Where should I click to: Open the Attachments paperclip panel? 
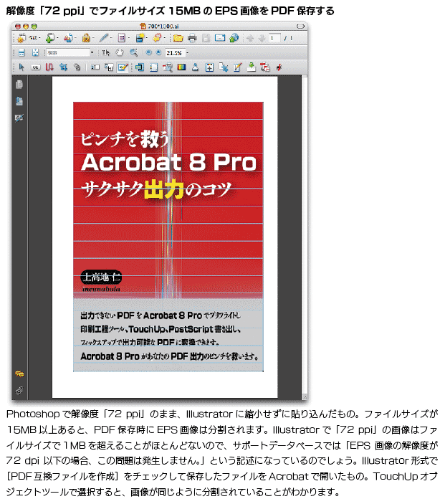point(19,390)
